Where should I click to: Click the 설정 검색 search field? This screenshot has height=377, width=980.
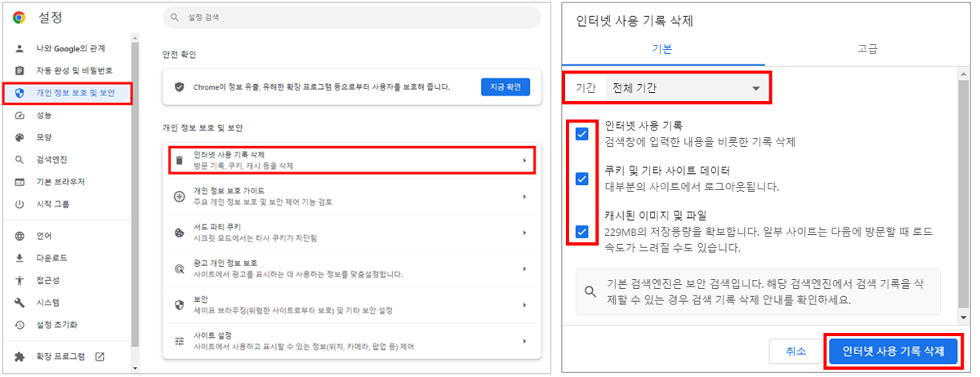(351, 17)
